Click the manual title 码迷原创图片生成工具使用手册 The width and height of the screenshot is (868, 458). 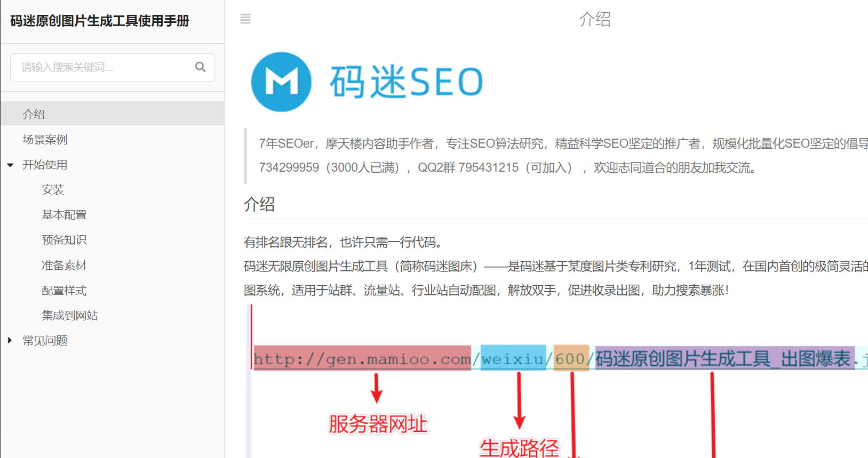coord(100,21)
